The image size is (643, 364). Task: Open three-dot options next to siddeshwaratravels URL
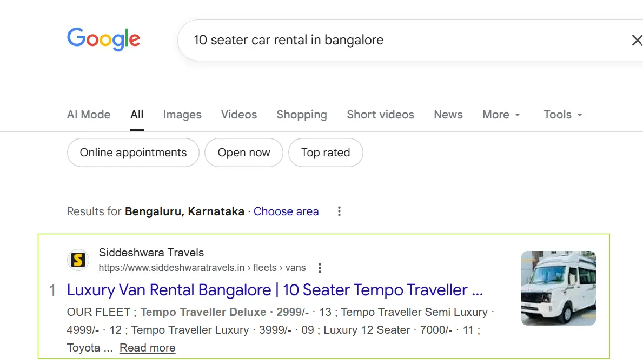pos(320,268)
